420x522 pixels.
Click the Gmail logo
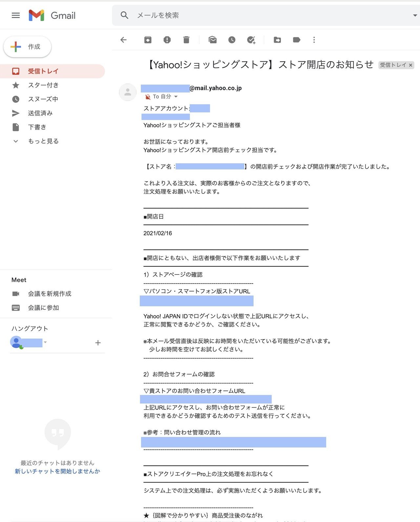(52, 15)
